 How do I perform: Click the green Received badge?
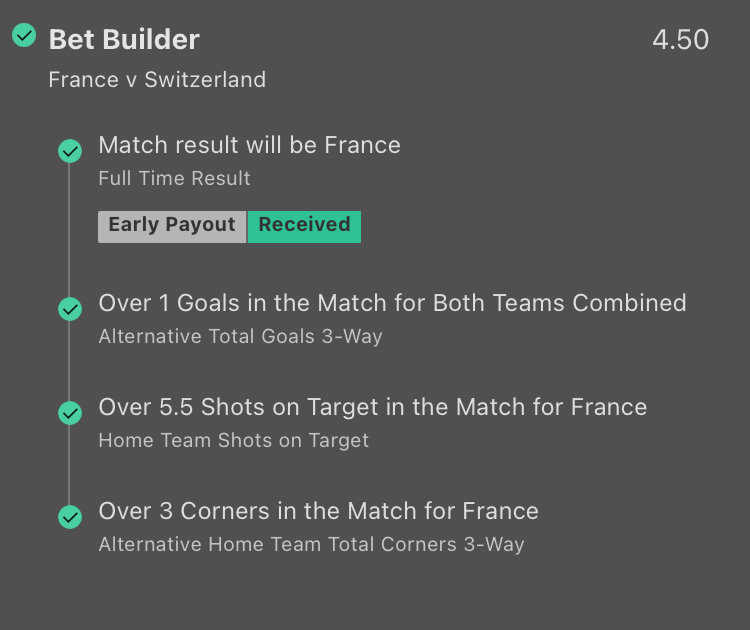(x=304, y=225)
